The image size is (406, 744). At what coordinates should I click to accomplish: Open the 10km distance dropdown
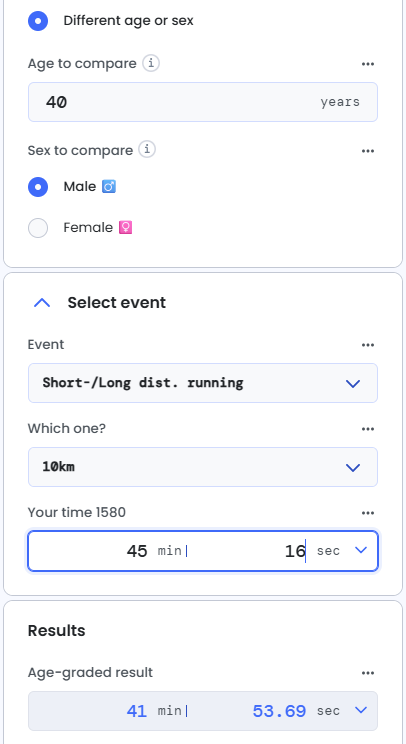pos(203,467)
